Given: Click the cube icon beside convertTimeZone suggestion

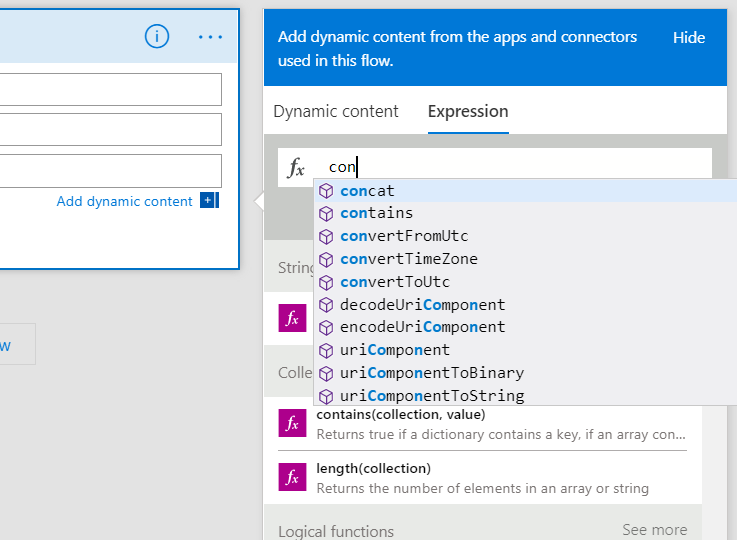Looking at the screenshot, I should point(325,259).
